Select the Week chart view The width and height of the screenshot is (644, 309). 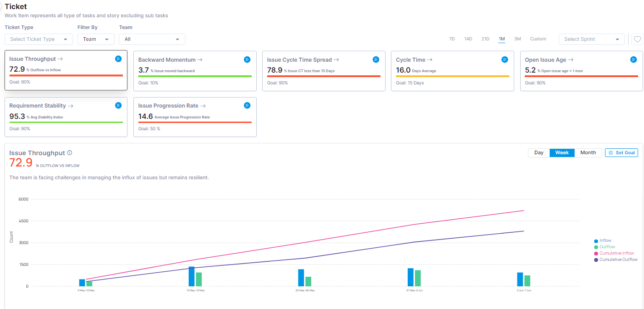562,153
